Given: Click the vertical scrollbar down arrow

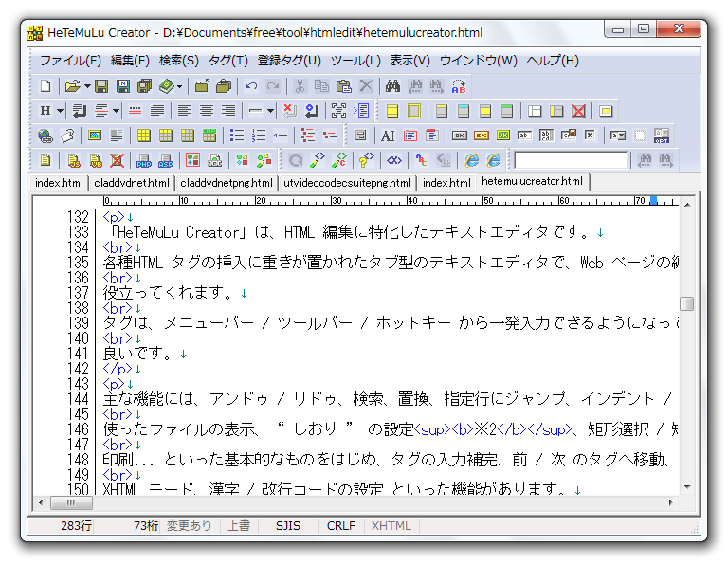Looking at the screenshot, I should 687,487.
